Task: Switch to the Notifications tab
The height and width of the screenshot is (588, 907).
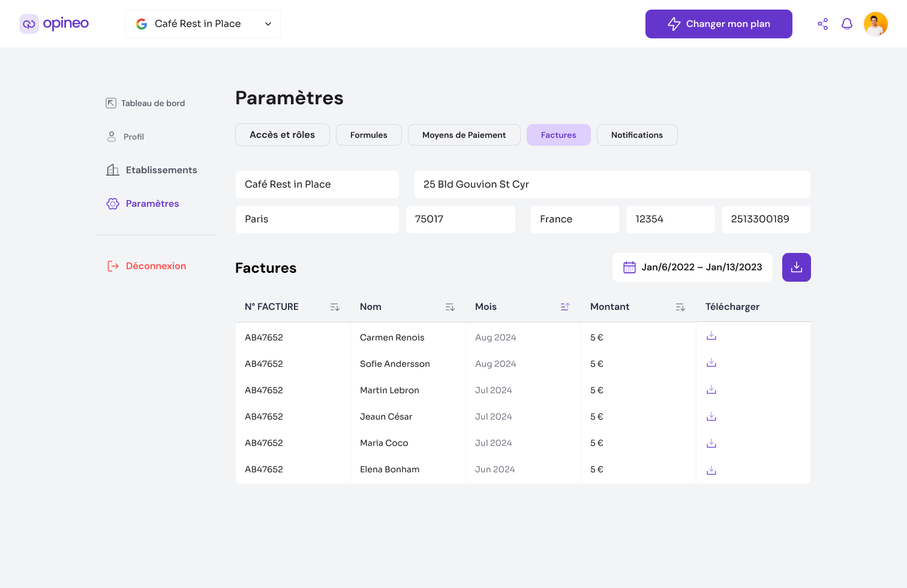Action: (637, 135)
